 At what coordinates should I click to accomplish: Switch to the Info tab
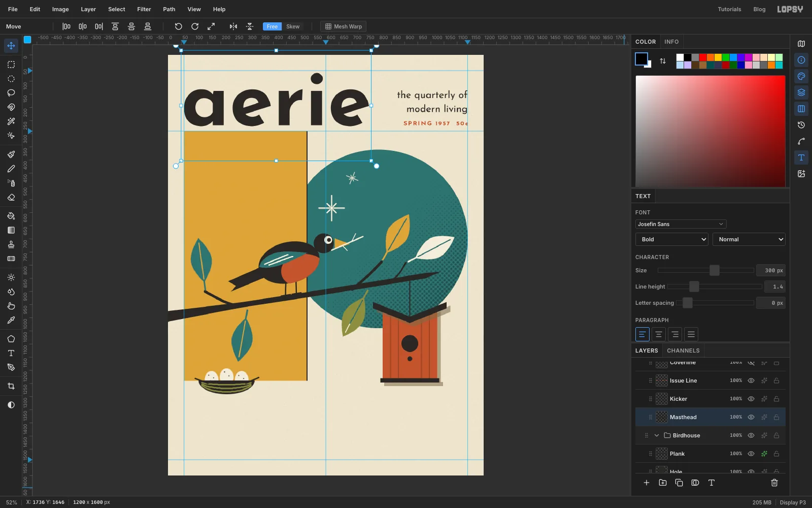coord(671,42)
